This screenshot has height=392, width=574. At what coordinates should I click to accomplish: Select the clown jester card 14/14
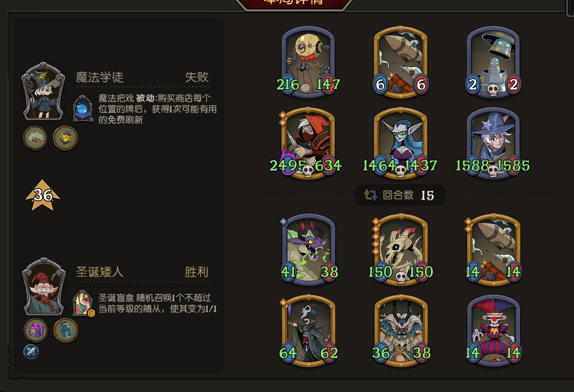coord(494,331)
